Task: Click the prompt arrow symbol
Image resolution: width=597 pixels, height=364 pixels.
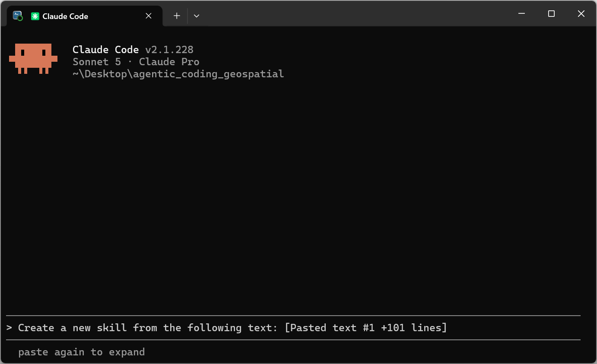Action: [9, 328]
